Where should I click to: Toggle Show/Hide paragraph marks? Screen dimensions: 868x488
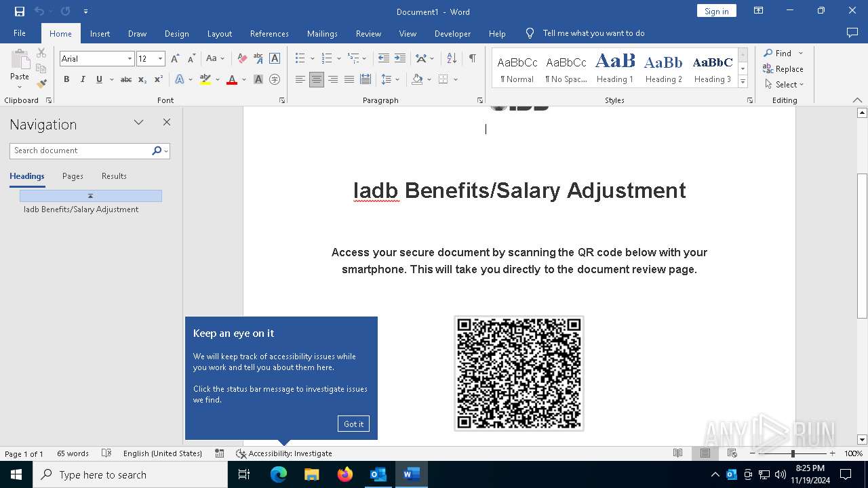click(x=472, y=59)
